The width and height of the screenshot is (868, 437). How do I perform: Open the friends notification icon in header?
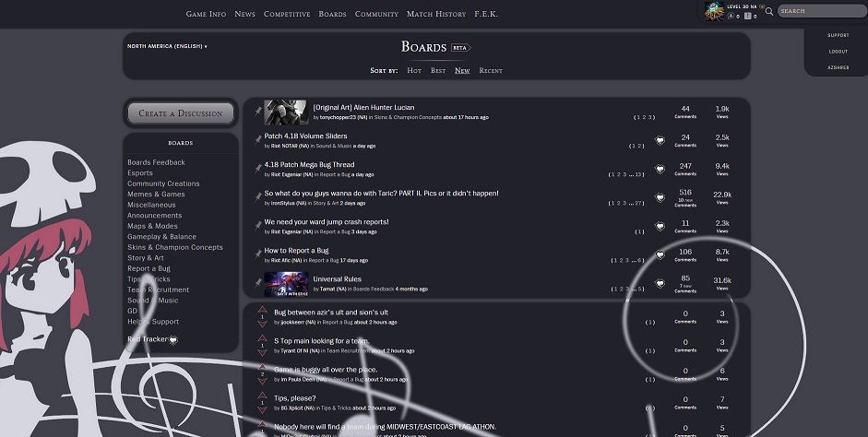tap(731, 16)
